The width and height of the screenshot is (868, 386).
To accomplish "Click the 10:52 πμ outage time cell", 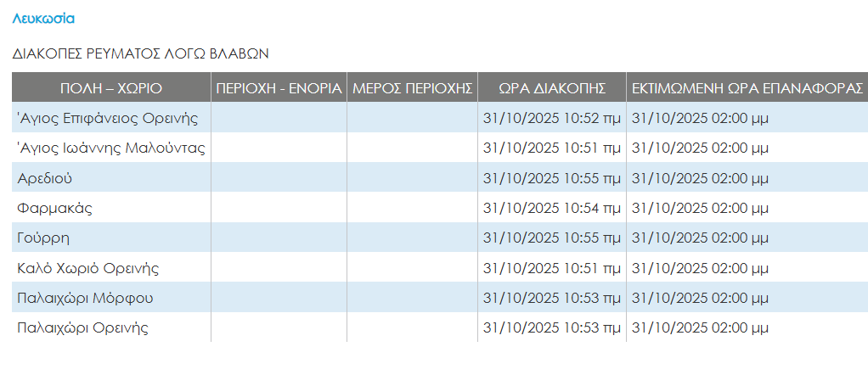I will [x=551, y=118].
